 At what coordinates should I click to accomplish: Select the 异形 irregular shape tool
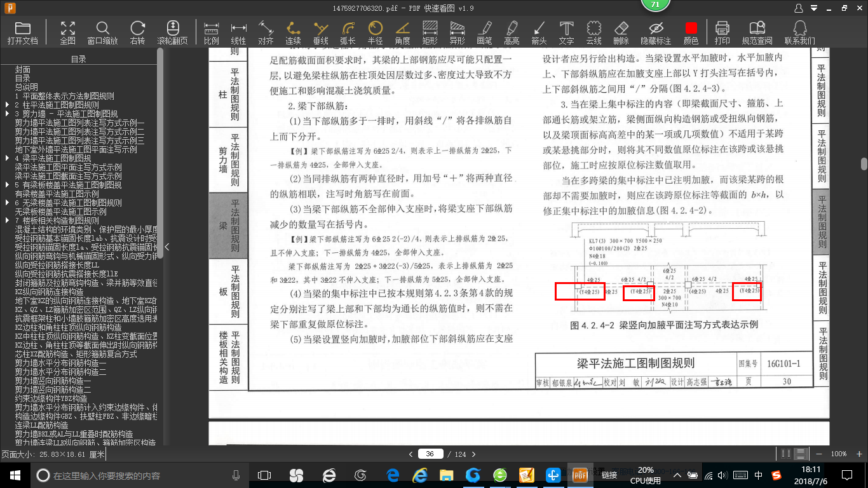(458, 32)
